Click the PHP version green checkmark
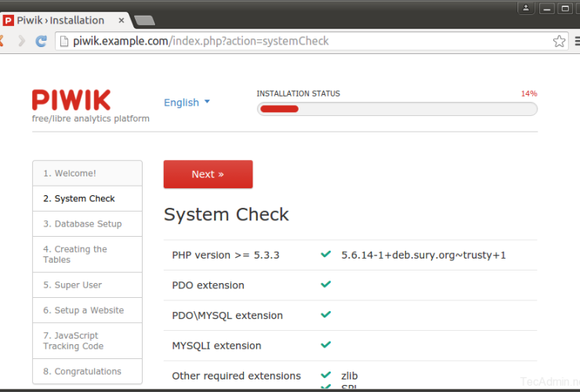 [325, 255]
